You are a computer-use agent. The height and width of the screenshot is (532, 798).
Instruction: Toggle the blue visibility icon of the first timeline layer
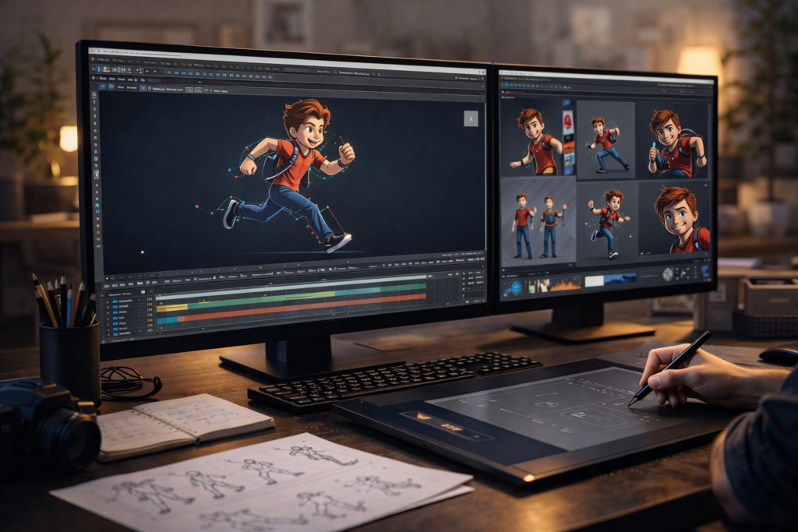pyautogui.click(x=115, y=301)
